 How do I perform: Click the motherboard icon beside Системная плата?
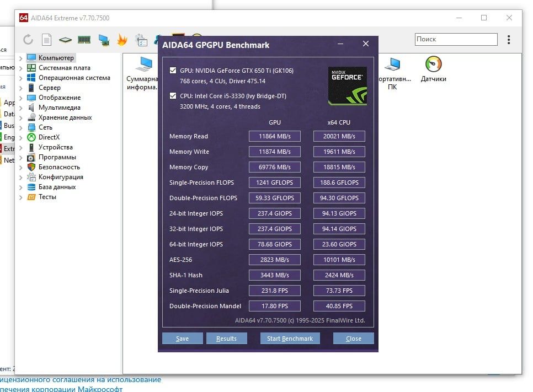31,68
